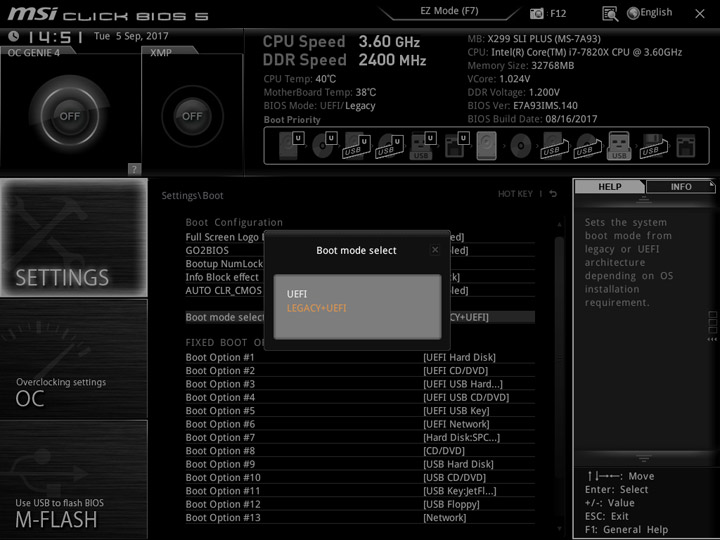Click the F12 screenshot camera icon
Image resolution: width=720 pixels, height=540 pixels.
coord(536,13)
